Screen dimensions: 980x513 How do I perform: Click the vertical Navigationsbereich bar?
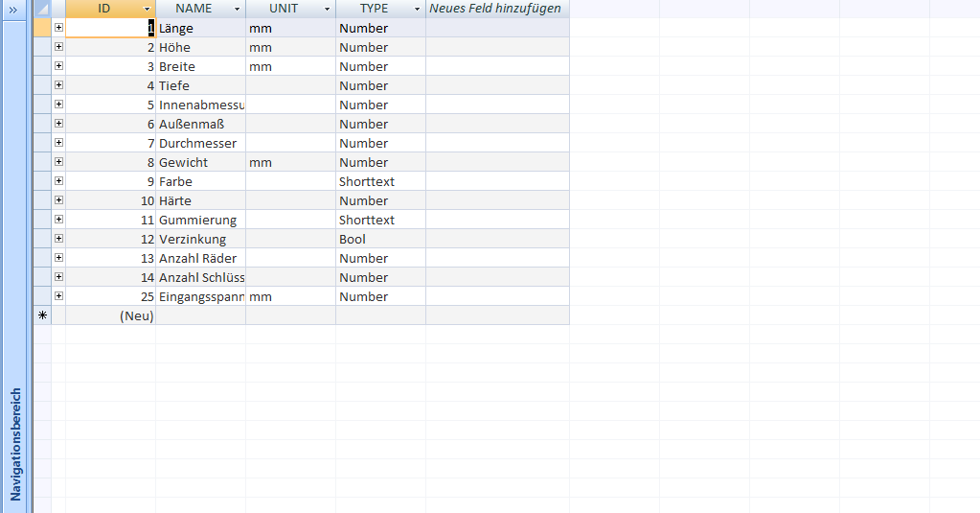click(x=15, y=443)
